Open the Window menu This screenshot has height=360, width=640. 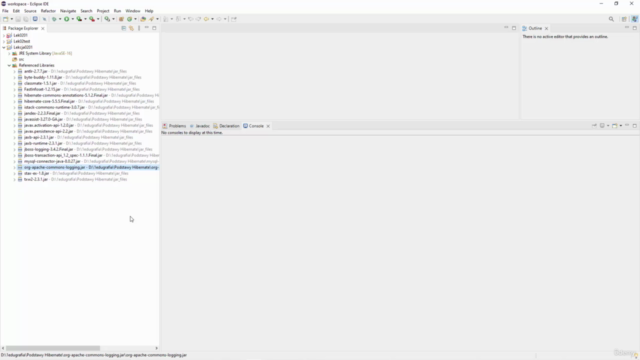point(133,11)
